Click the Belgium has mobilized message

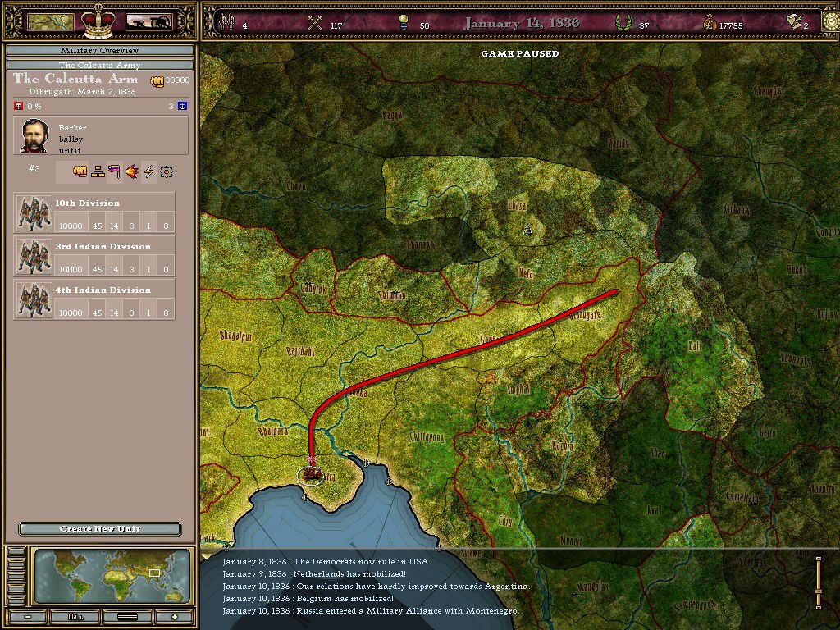pos(308,598)
